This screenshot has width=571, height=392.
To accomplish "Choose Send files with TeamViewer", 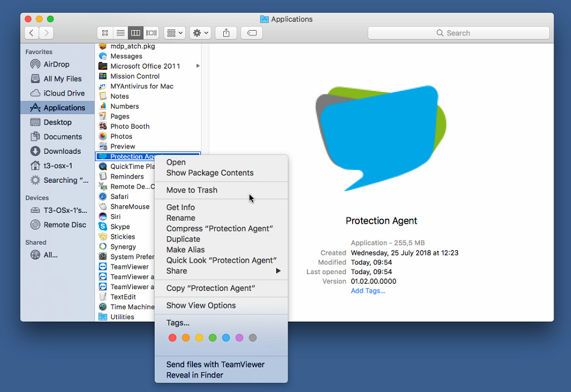I will tap(221, 365).
